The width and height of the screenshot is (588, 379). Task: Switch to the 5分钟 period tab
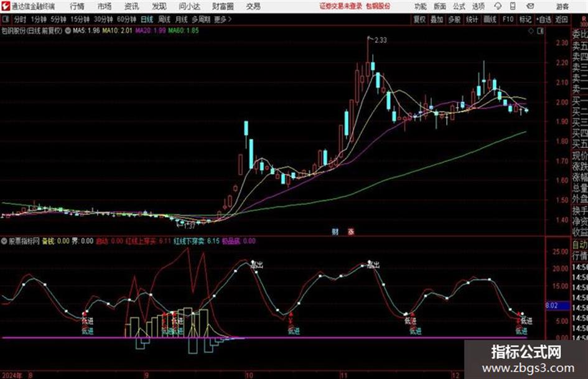(58, 19)
